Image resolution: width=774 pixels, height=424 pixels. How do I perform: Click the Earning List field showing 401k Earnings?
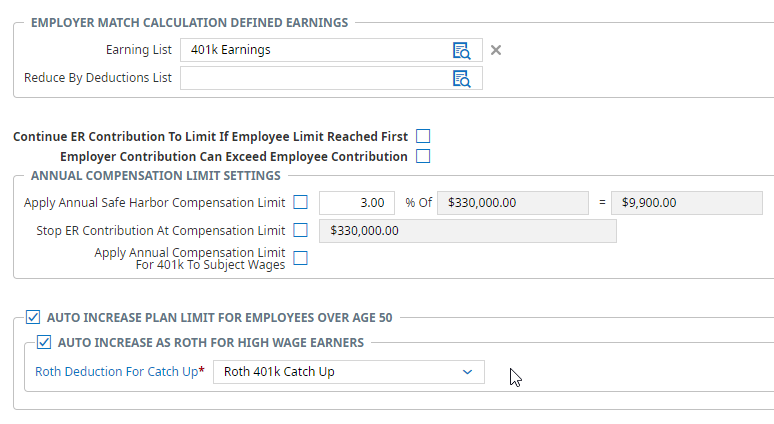coord(312,50)
